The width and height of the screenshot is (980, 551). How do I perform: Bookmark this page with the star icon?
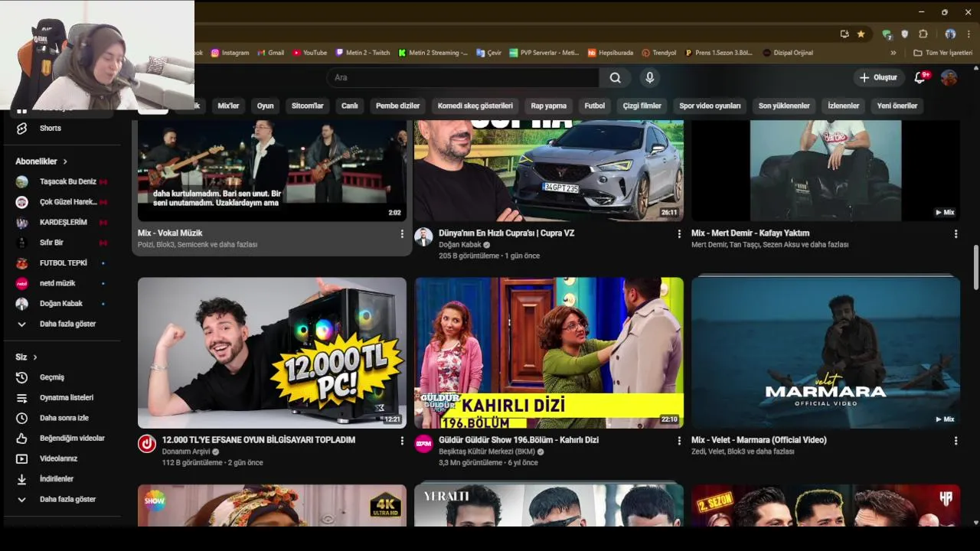(861, 34)
